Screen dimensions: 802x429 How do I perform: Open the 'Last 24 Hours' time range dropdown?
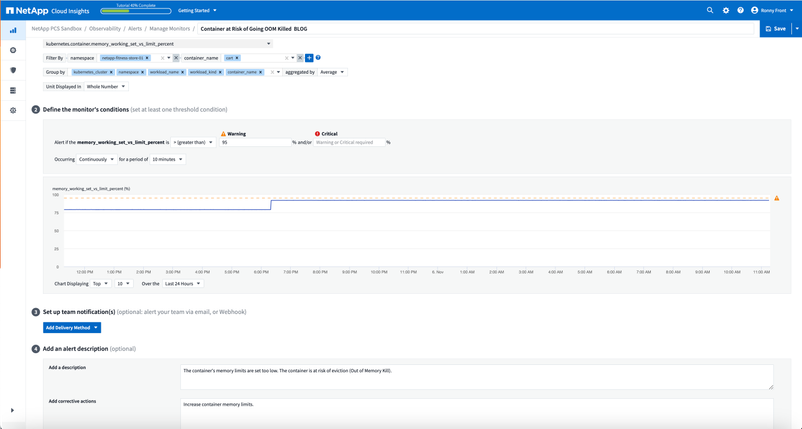click(x=183, y=284)
